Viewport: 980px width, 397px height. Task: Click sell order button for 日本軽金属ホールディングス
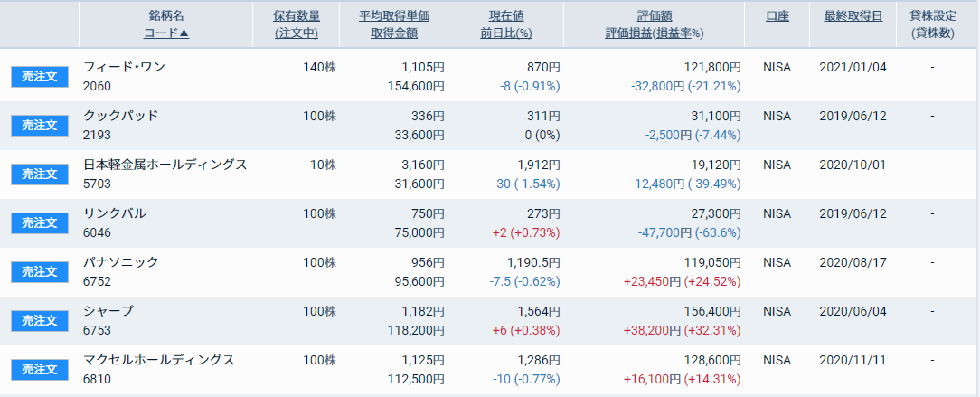pos(40,174)
